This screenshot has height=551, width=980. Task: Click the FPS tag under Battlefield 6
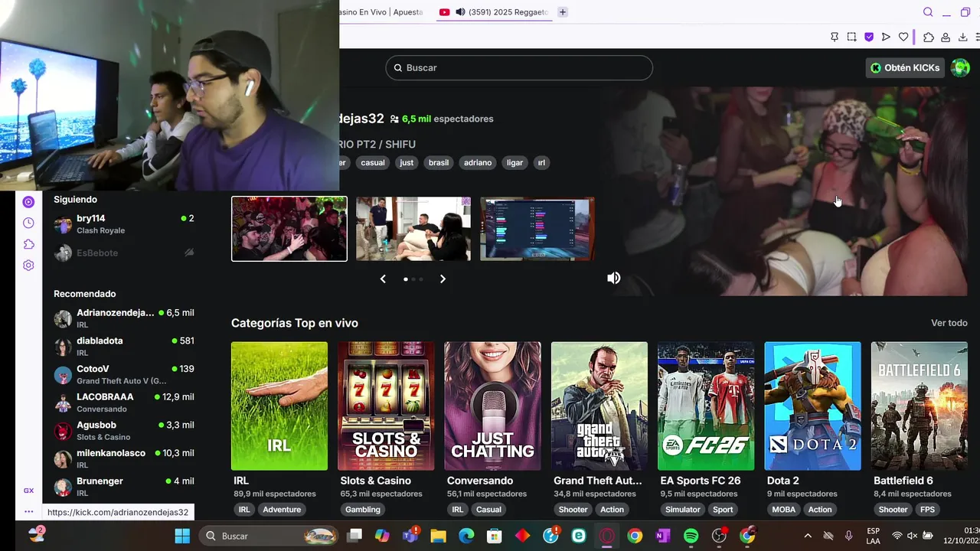tap(927, 510)
